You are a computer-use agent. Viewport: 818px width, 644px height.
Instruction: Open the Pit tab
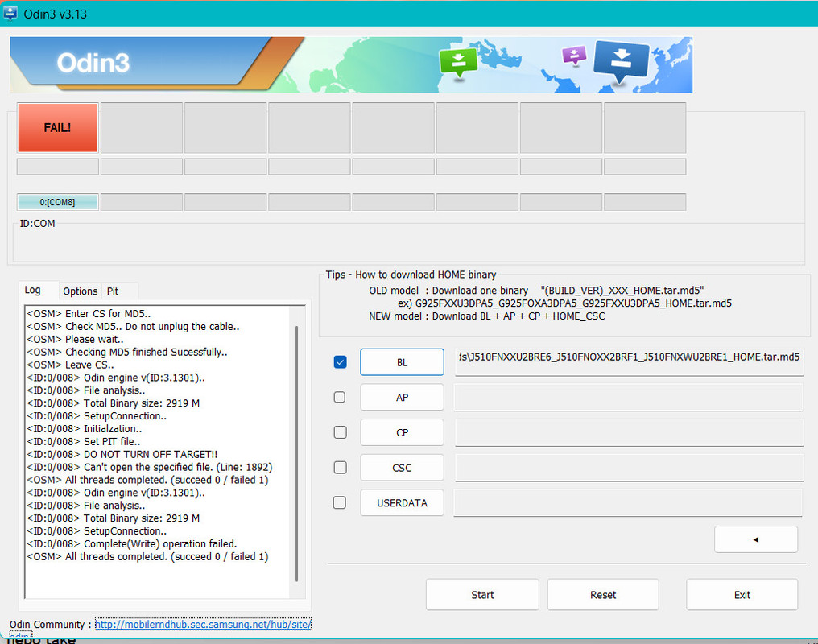(x=113, y=291)
